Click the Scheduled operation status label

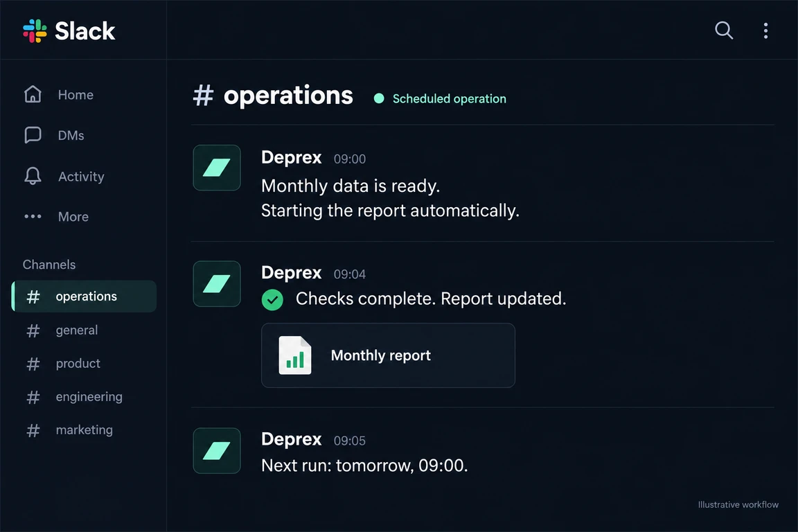pos(450,98)
